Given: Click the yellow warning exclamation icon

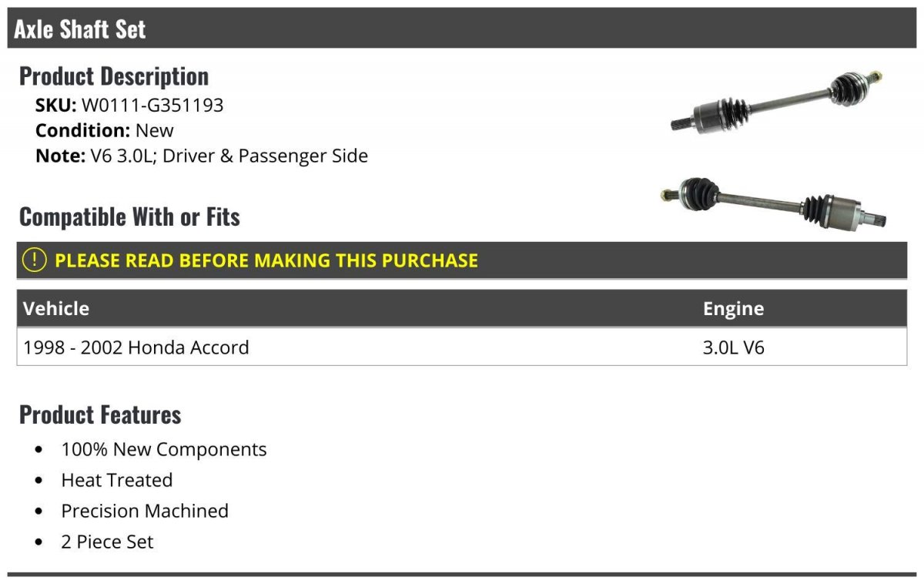Looking at the screenshot, I should tap(35, 260).
